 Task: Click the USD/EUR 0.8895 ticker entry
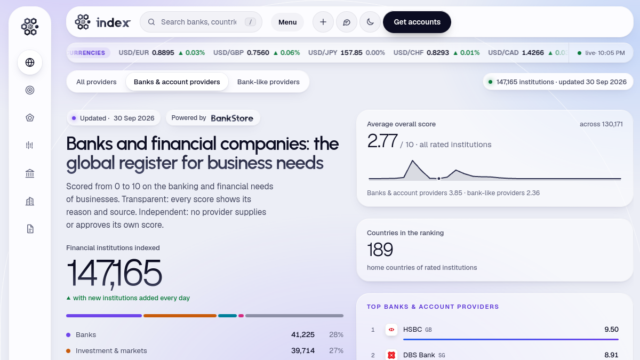tap(162, 53)
